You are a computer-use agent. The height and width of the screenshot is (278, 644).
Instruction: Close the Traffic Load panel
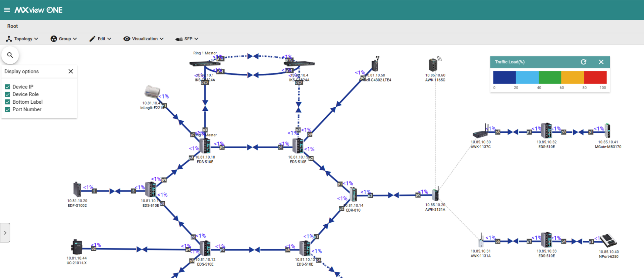[601, 62]
